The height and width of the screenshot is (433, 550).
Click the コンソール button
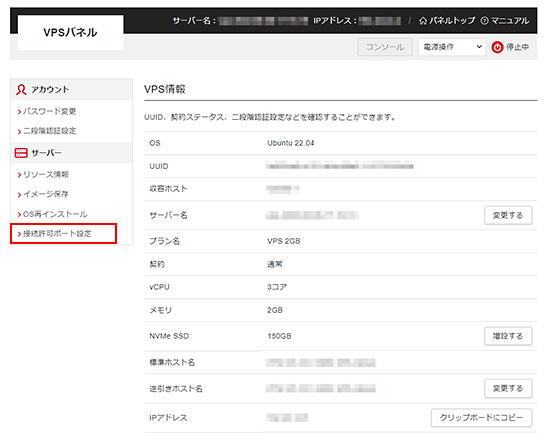click(x=385, y=47)
